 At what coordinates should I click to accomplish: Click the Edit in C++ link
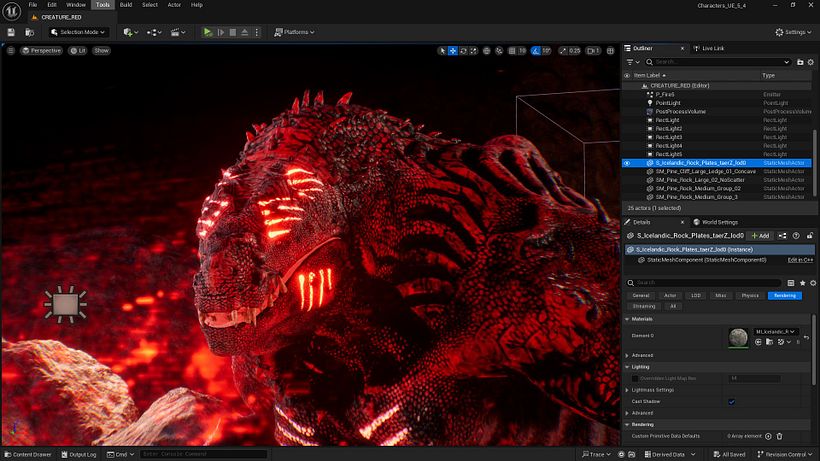coord(800,260)
